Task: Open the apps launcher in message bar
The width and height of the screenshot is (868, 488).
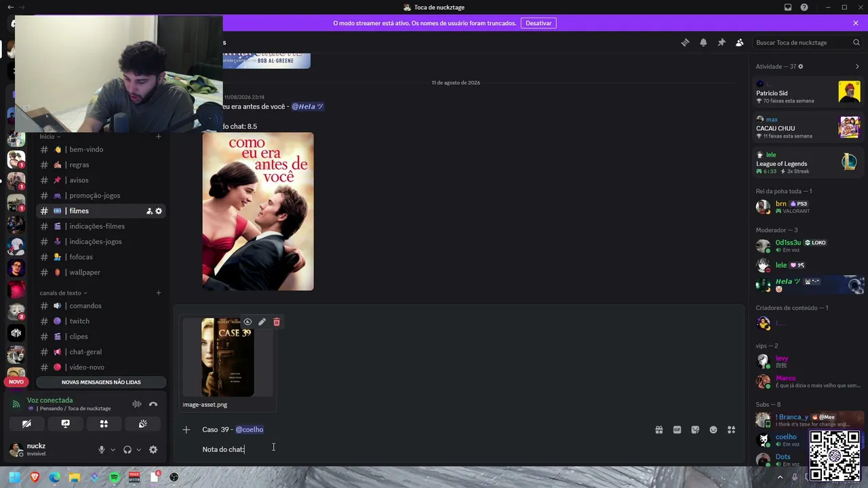Action: click(732, 430)
